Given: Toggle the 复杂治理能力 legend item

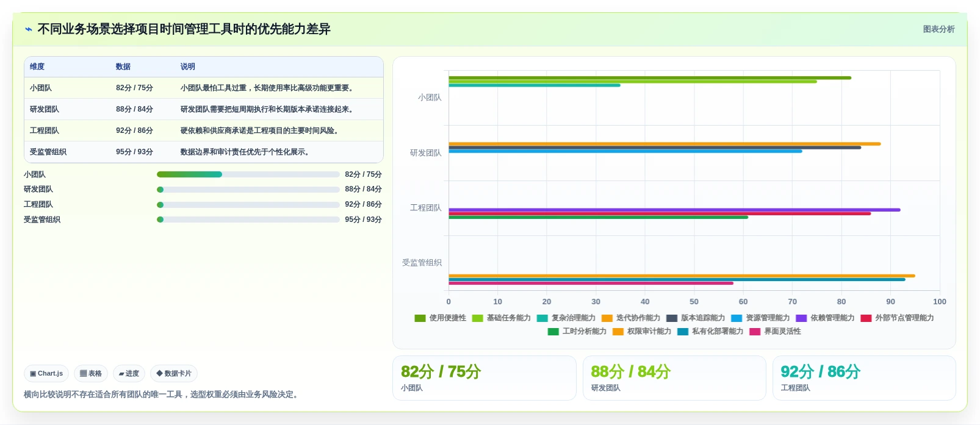Looking at the screenshot, I should 566,318.
